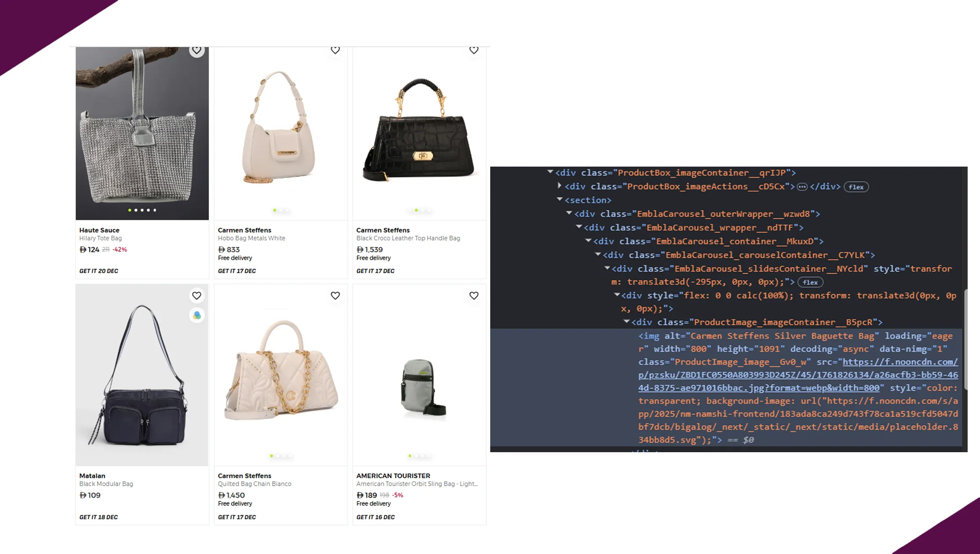Expand the ProductBox_imageActions div node
The width and height of the screenshot is (980, 554).
(559, 186)
